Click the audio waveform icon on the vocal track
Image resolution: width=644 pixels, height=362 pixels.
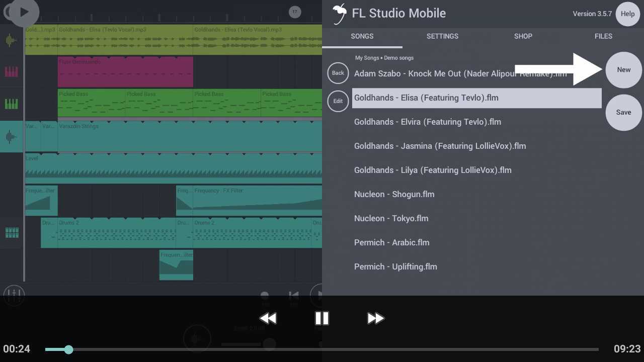point(11,40)
